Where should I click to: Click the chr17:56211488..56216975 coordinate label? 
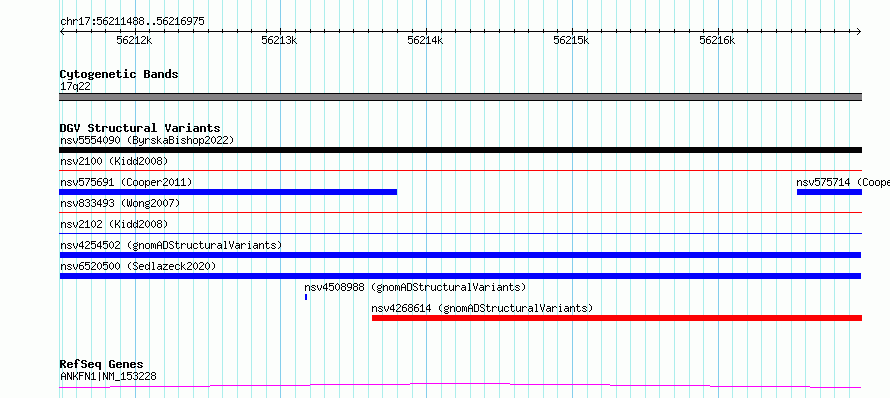pyautogui.click(x=132, y=22)
